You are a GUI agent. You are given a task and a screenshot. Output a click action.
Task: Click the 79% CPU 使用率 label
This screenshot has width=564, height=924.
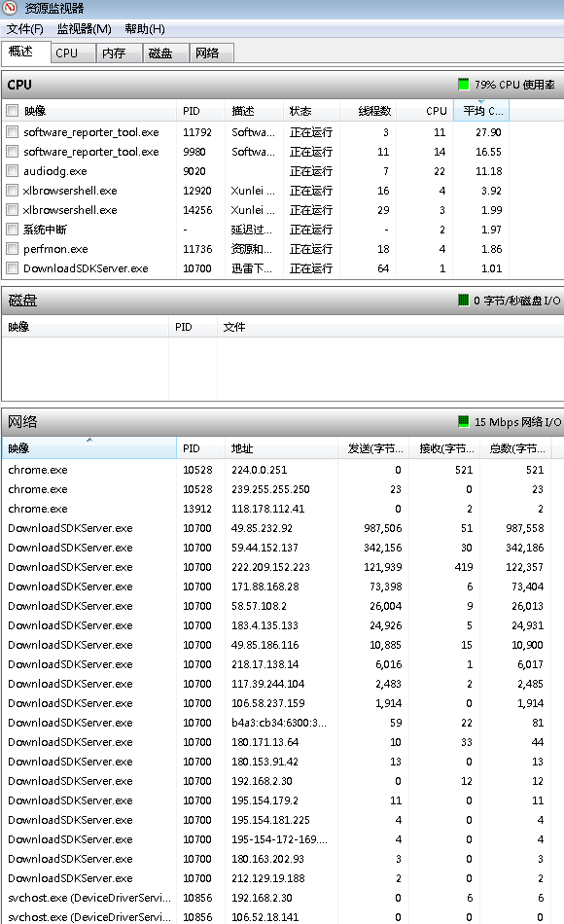514,85
